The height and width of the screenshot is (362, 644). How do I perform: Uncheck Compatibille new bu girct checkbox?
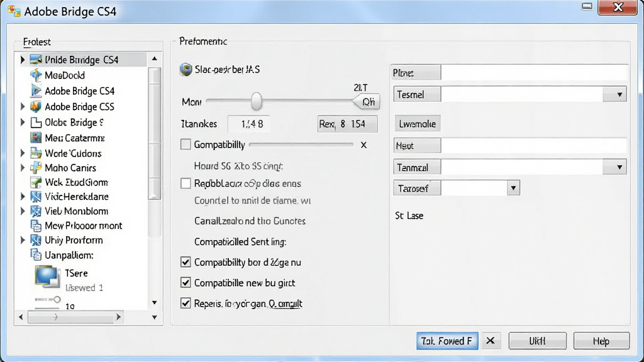pyautogui.click(x=186, y=282)
